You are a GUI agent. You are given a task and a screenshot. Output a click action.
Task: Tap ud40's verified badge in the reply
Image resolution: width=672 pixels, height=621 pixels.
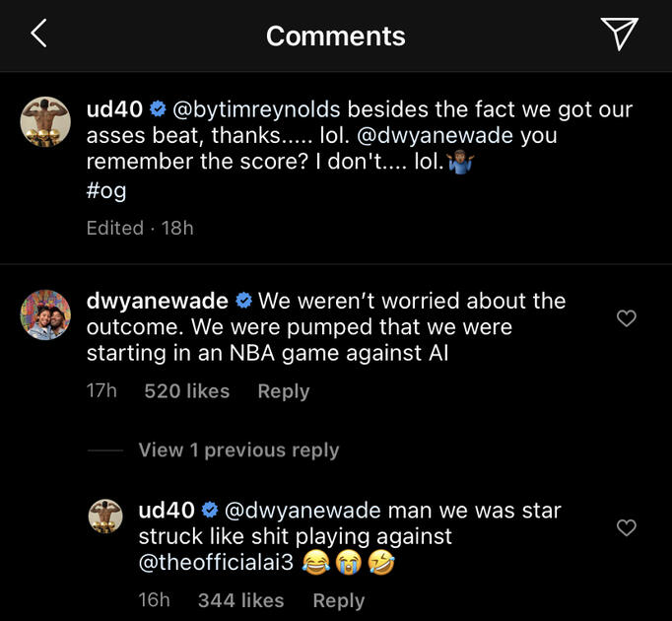209,511
